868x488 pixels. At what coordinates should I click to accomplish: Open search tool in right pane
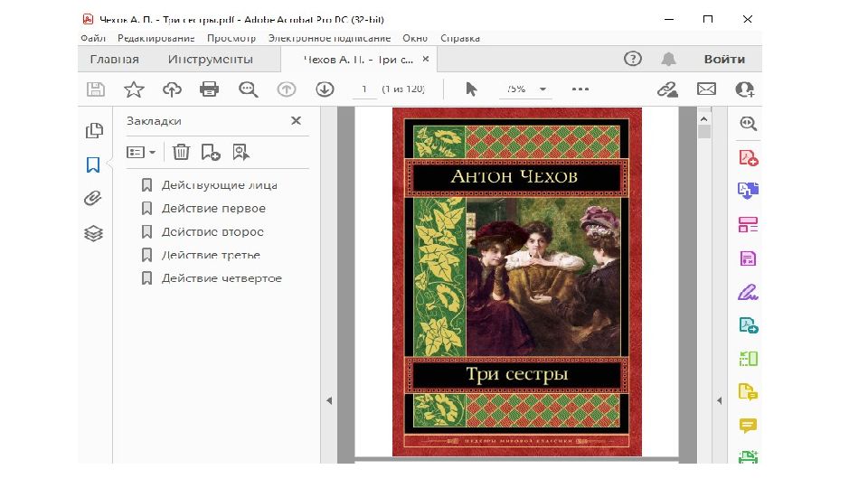point(748,124)
